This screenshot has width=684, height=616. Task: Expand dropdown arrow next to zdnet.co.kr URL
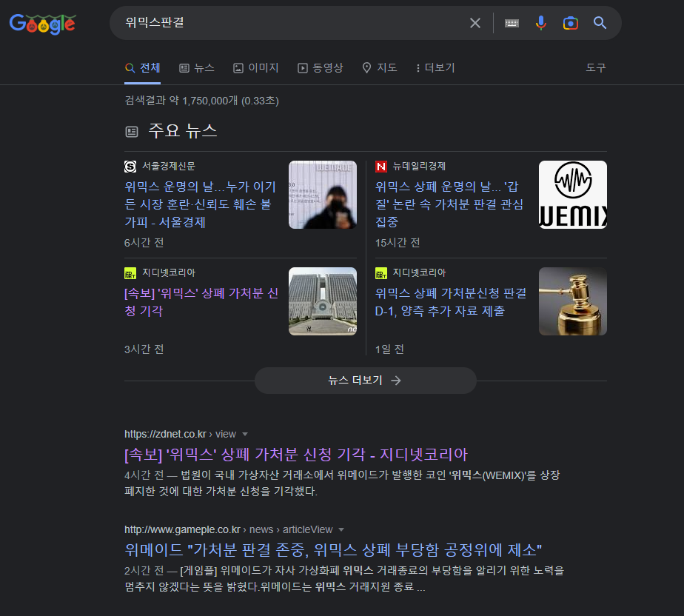245,434
